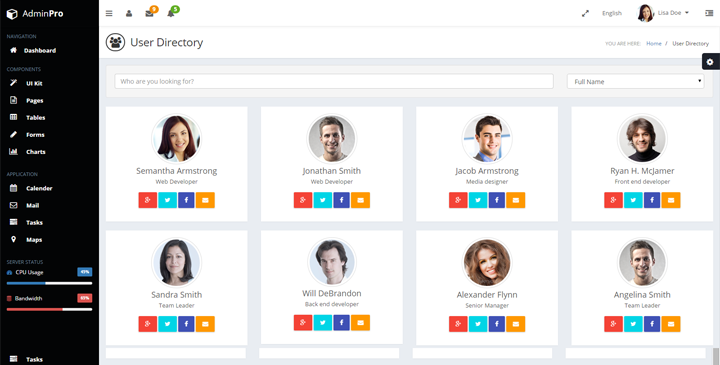Click Will DeBrandon's name
The image size is (720, 365).
[x=332, y=293]
